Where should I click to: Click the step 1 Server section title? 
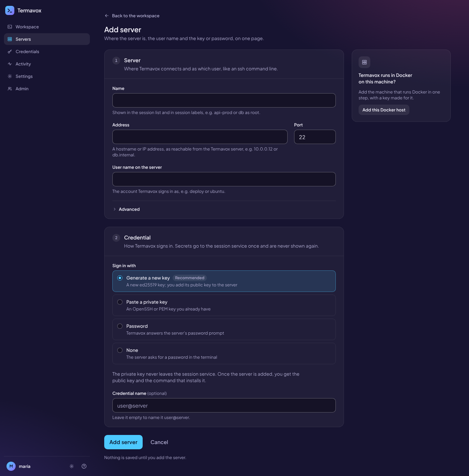pos(132,60)
